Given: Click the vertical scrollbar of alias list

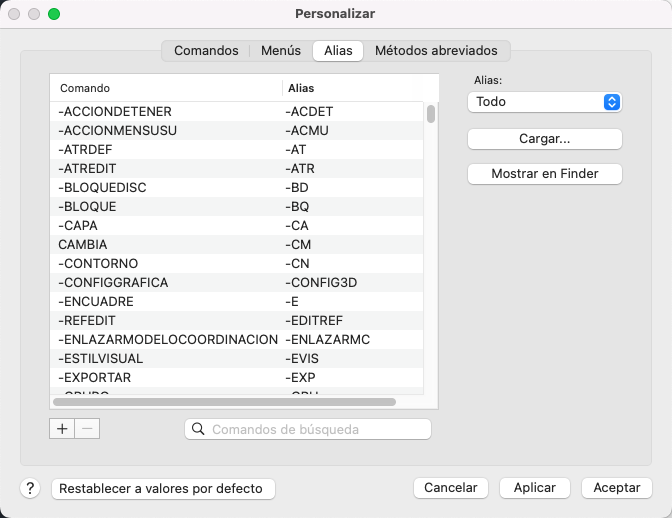Looking at the screenshot, I should [x=431, y=114].
